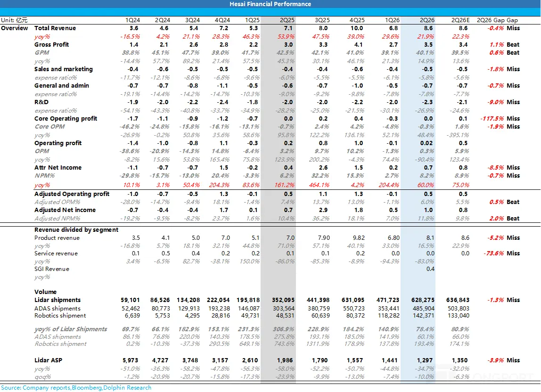The width and height of the screenshot is (541, 392).
Task: Click the robotics shipment value 142,371
Action: point(424,315)
